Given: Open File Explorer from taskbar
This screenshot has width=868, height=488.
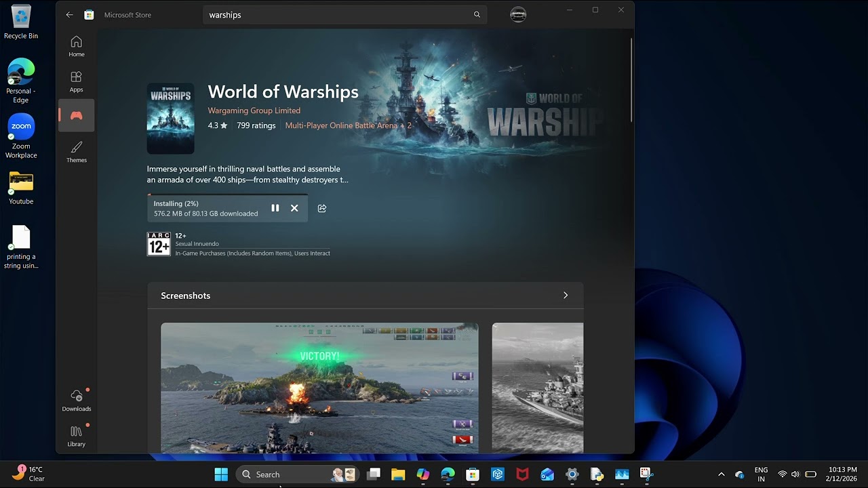Looking at the screenshot, I should tap(398, 474).
